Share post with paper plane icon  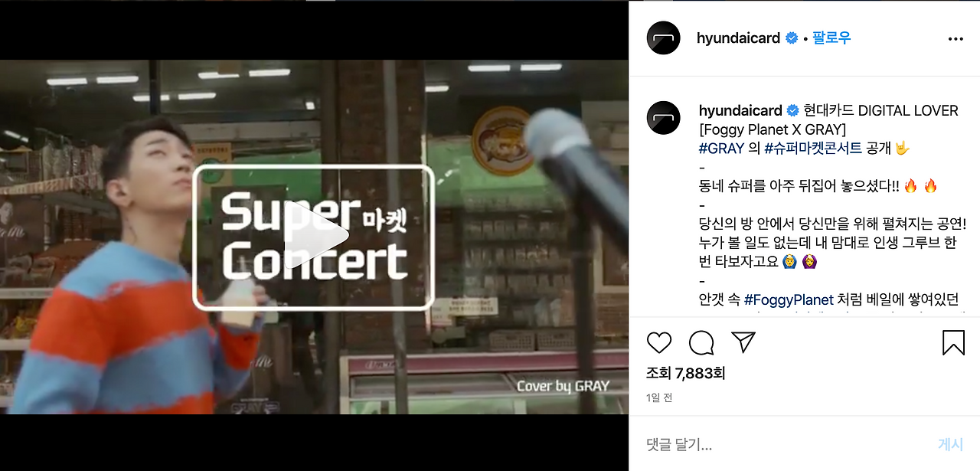743,342
